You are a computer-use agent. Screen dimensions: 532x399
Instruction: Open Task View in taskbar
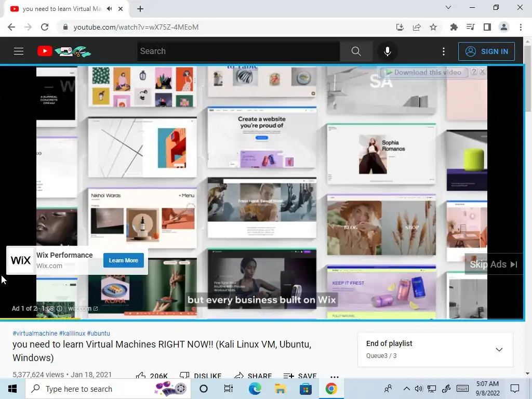click(x=229, y=389)
